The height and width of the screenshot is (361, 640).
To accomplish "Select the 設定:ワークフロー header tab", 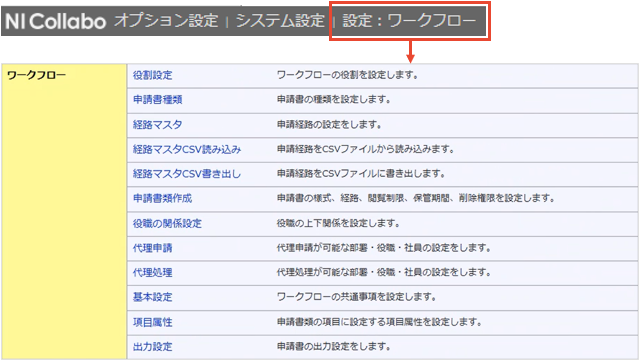I will 409,20.
